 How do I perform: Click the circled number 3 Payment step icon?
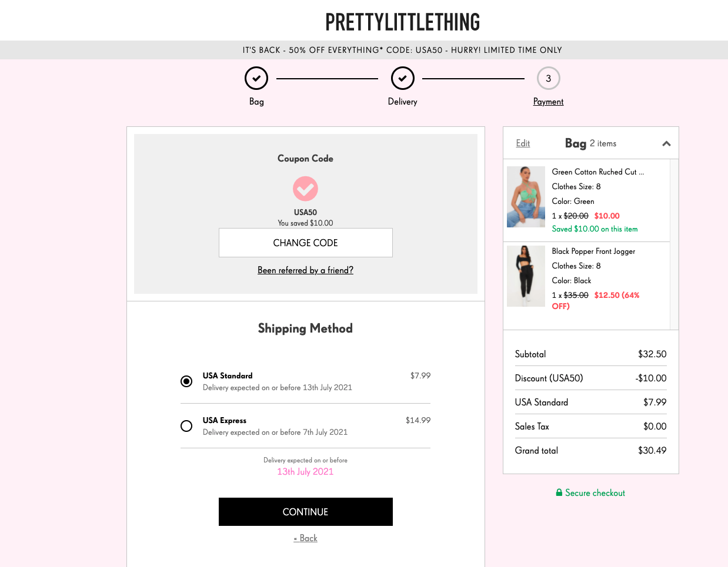click(x=548, y=78)
